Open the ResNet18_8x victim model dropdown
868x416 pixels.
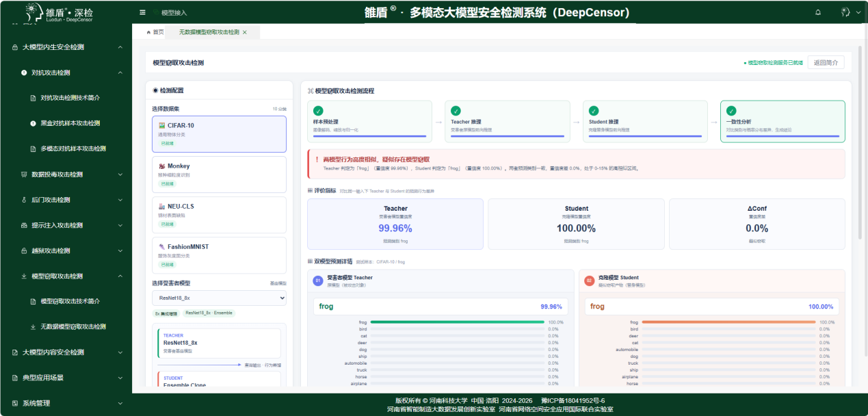(x=219, y=298)
